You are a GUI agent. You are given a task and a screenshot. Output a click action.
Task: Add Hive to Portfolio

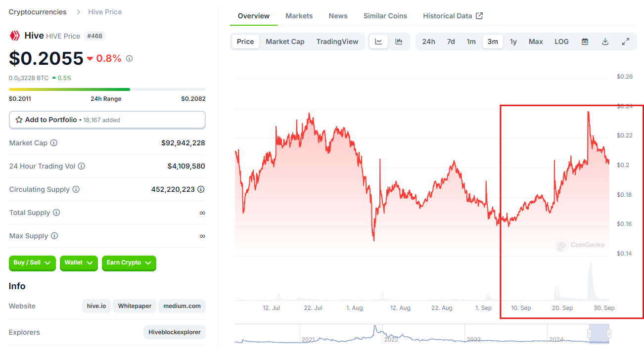click(107, 120)
